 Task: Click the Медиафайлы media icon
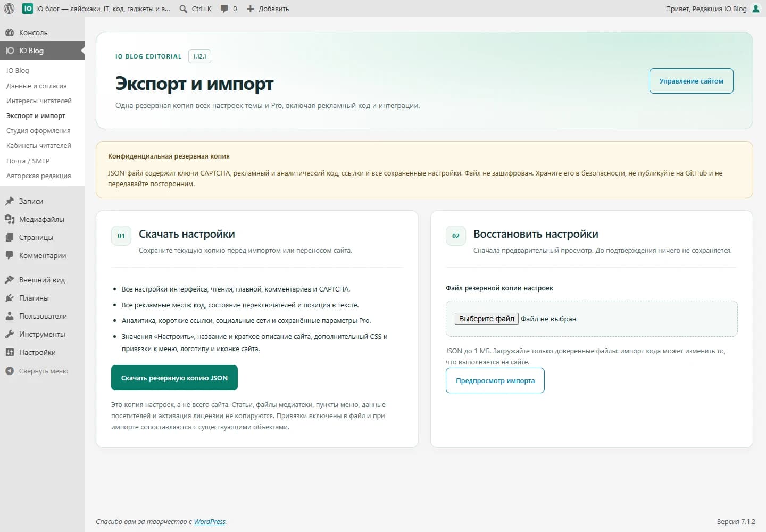[x=10, y=219]
